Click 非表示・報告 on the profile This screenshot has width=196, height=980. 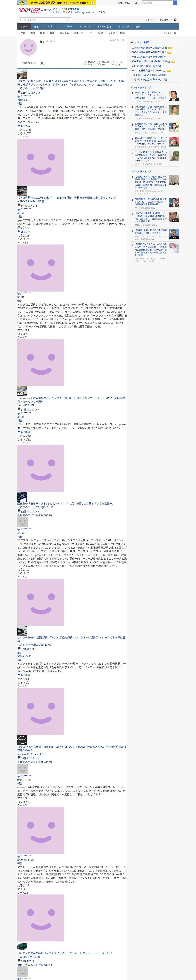(x=117, y=40)
